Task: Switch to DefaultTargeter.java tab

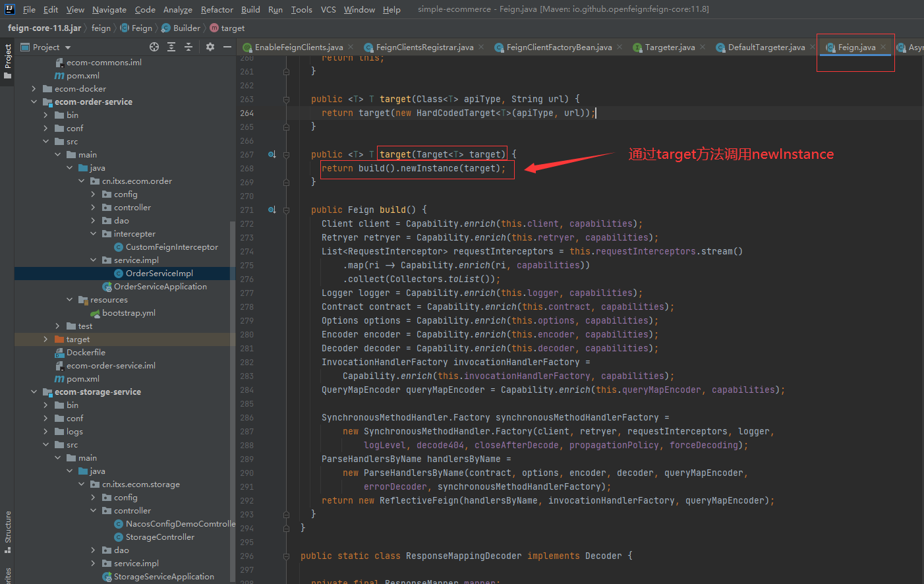Action: (766, 47)
